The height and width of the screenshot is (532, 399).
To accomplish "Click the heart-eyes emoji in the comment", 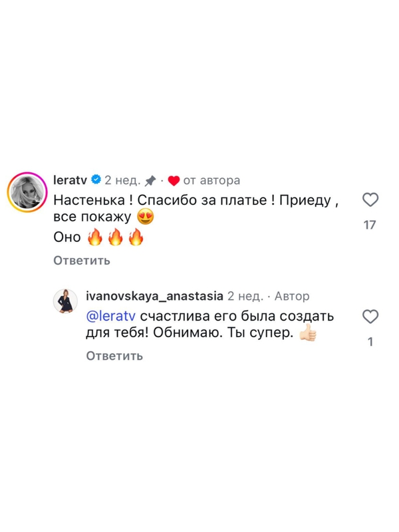I will [144, 217].
